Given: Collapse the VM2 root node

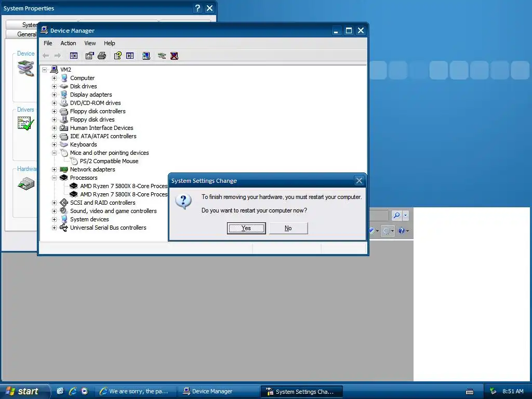Looking at the screenshot, I should [45, 70].
